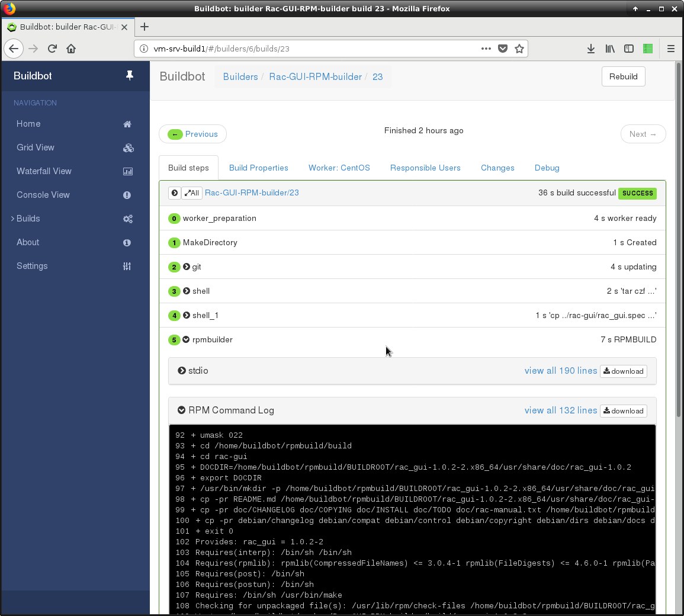The height and width of the screenshot is (616, 684).
Task: Click the Waterfall View chart icon
Action: 127,172
